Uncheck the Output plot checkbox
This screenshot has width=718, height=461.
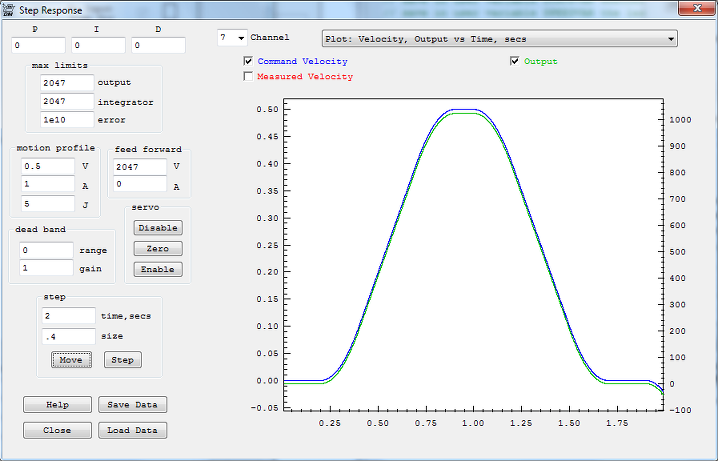(x=515, y=61)
